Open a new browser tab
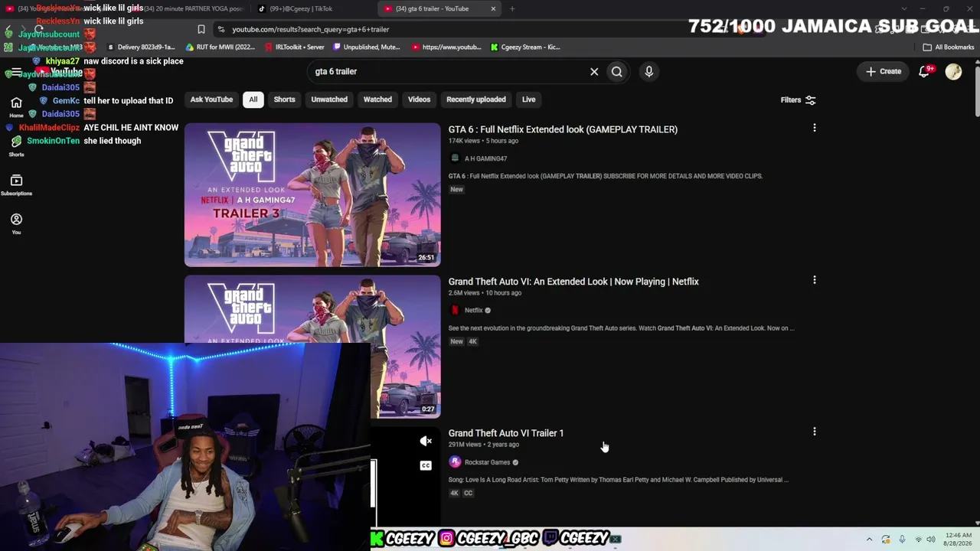Image resolution: width=980 pixels, height=551 pixels. 512,9
